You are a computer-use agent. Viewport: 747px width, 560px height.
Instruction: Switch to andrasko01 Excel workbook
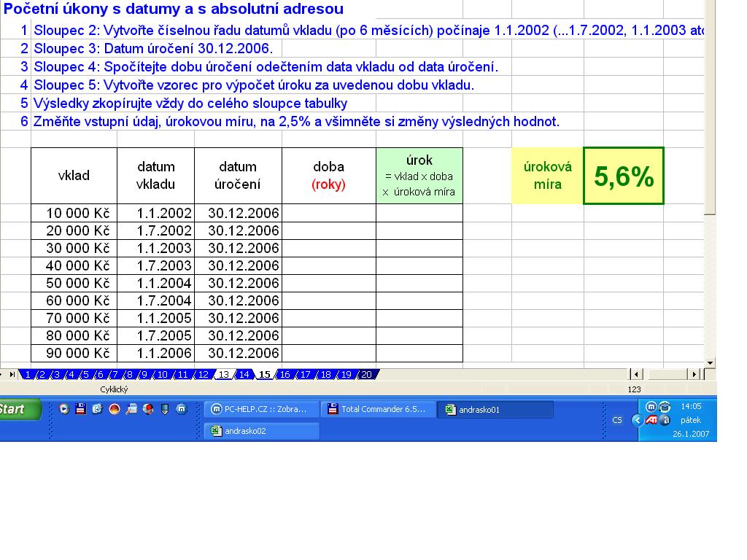[495, 410]
